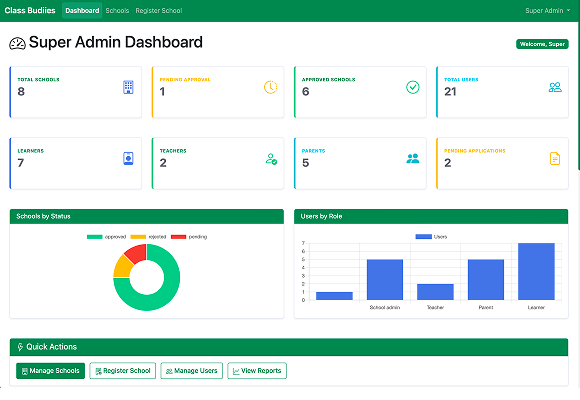
Task: Click the View Reports button
Action: coord(257,370)
